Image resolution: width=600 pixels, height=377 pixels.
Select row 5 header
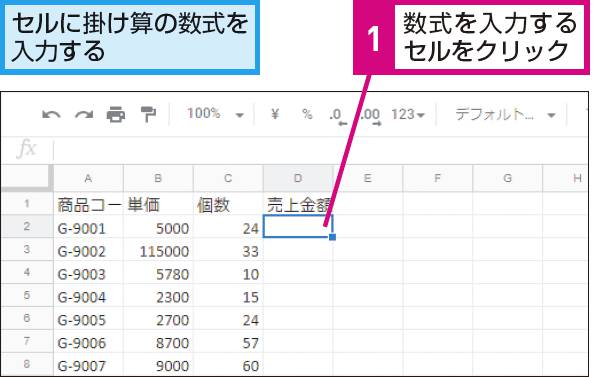[27, 295]
